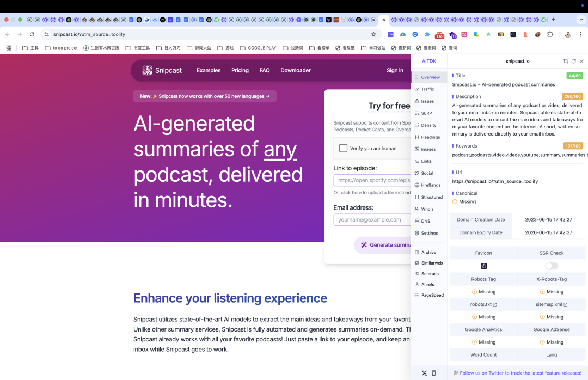
Task: Open PageSpeed lookup link
Action: point(430,295)
